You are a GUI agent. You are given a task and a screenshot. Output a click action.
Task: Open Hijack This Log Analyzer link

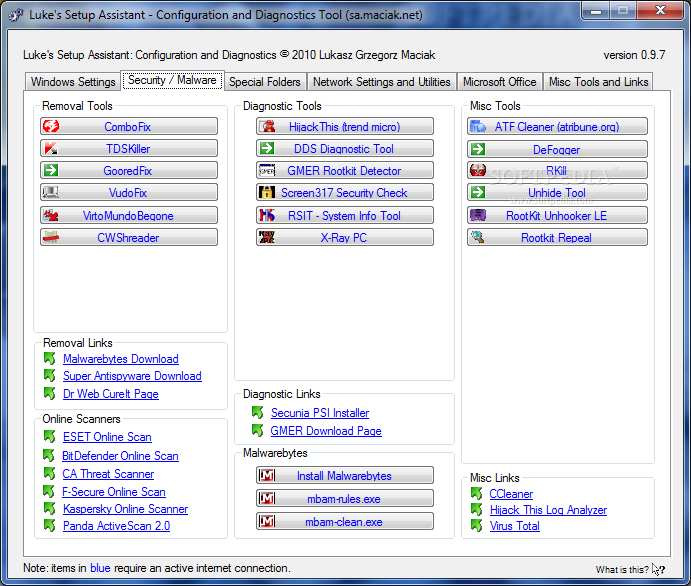[548, 510]
